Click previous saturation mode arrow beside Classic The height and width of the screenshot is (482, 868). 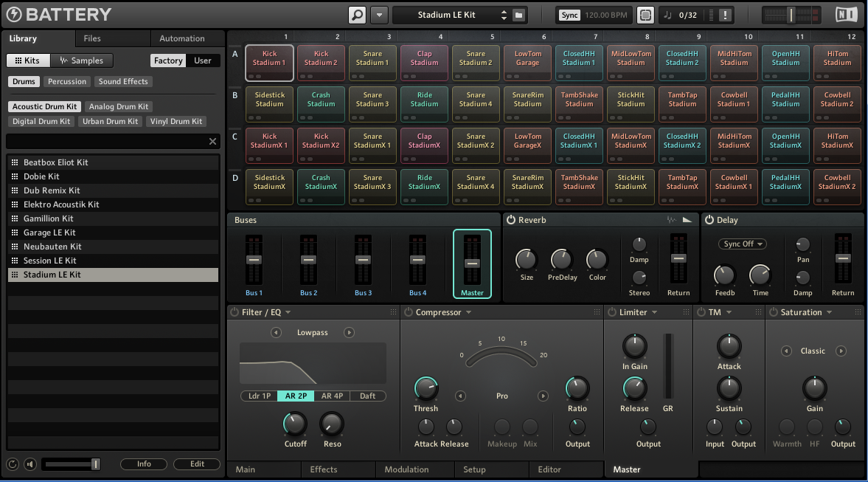tap(786, 351)
